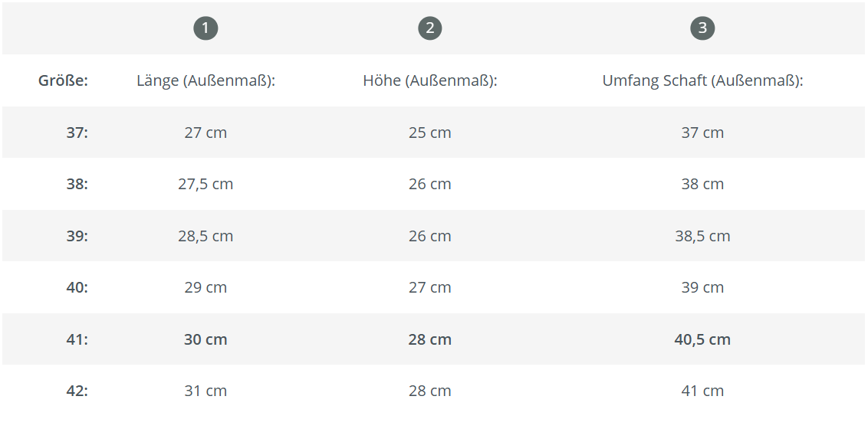Click the number 3 circle badge
868x429 pixels.
click(x=702, y=29)
